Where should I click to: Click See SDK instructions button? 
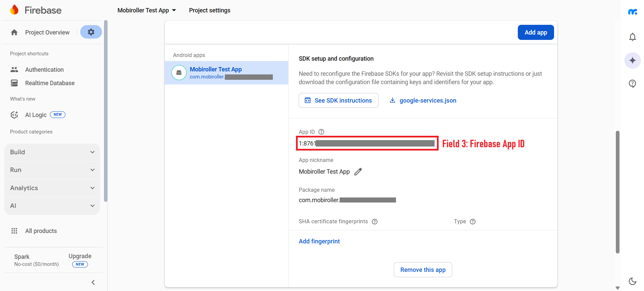coord(339,100)
